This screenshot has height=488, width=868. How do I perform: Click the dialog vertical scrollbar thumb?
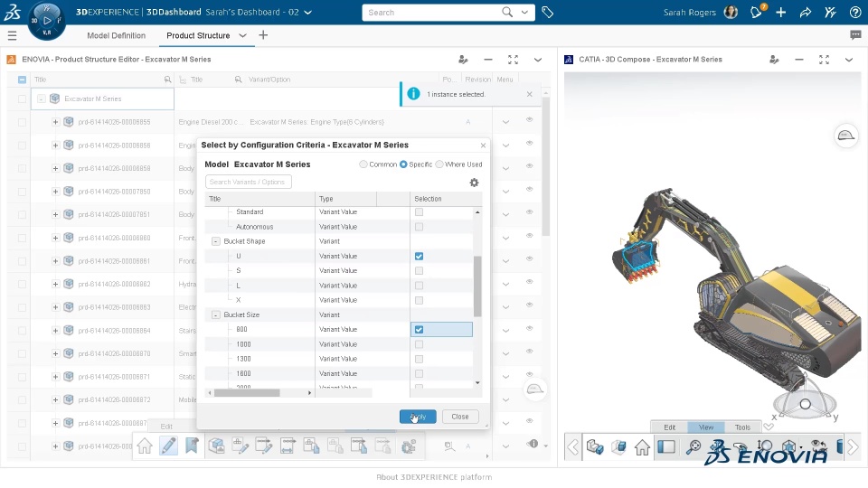(477, 286)
